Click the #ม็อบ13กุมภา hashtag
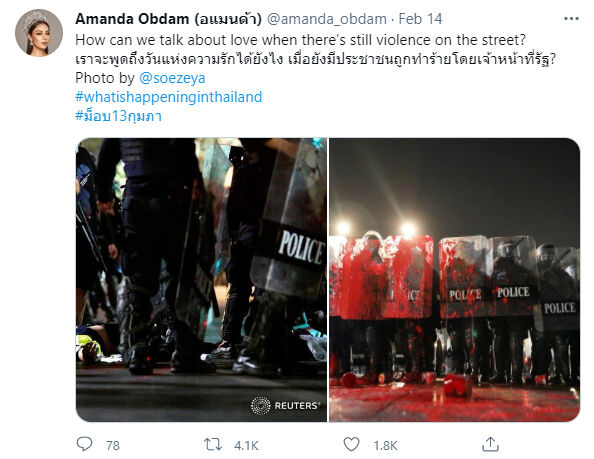 click(119, 116)
